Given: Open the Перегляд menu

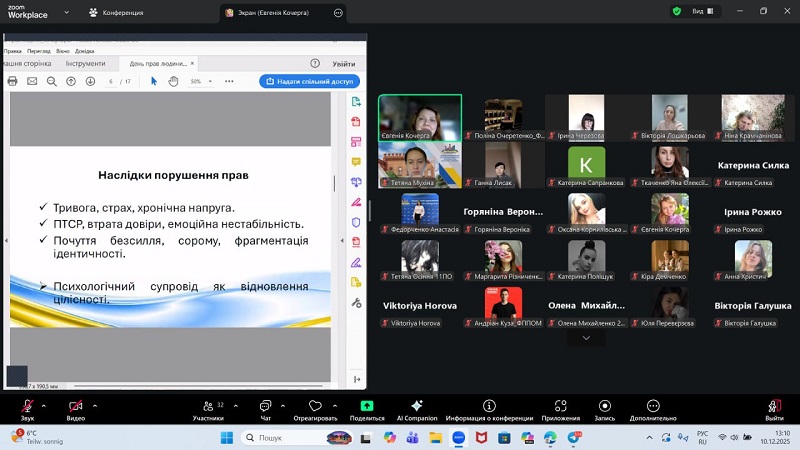Looking at the screenshot, I should pos(39,49).
